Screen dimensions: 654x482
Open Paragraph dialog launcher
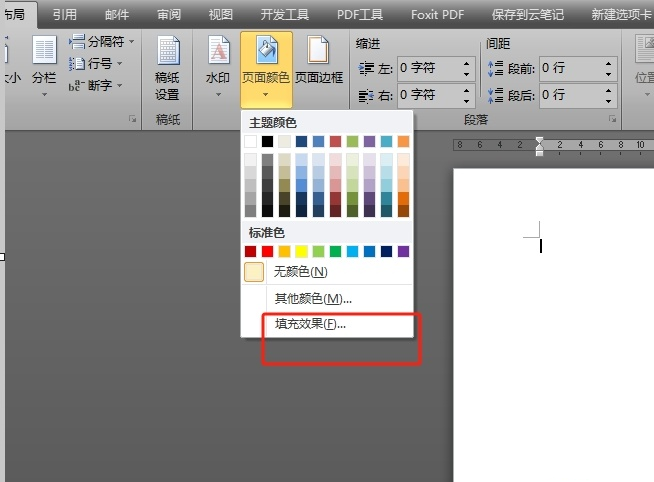point(612,119)
